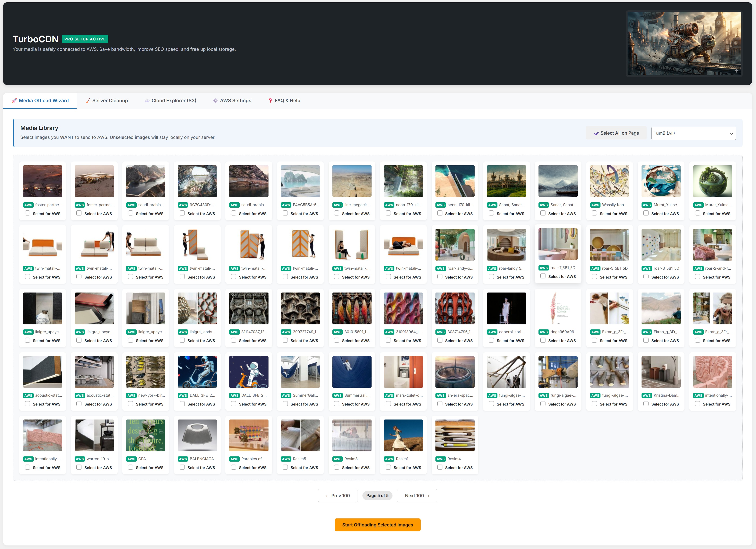756x549 pixels.
Task: Click the question mark icon beside FAQ
Action: (270, 101)
